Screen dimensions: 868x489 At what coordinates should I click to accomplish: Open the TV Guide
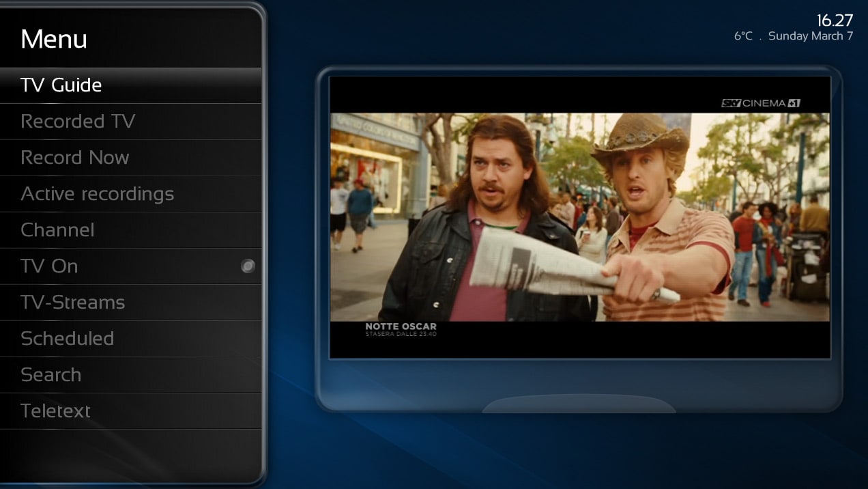pyautogui.click(x=61, y=85)
